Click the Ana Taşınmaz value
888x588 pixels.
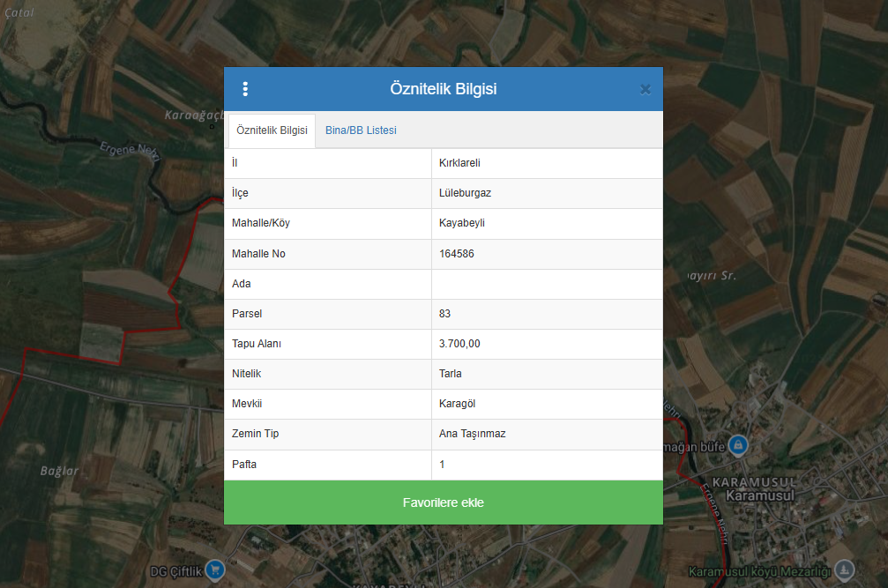pyautogui.click(x=472, y=434)
